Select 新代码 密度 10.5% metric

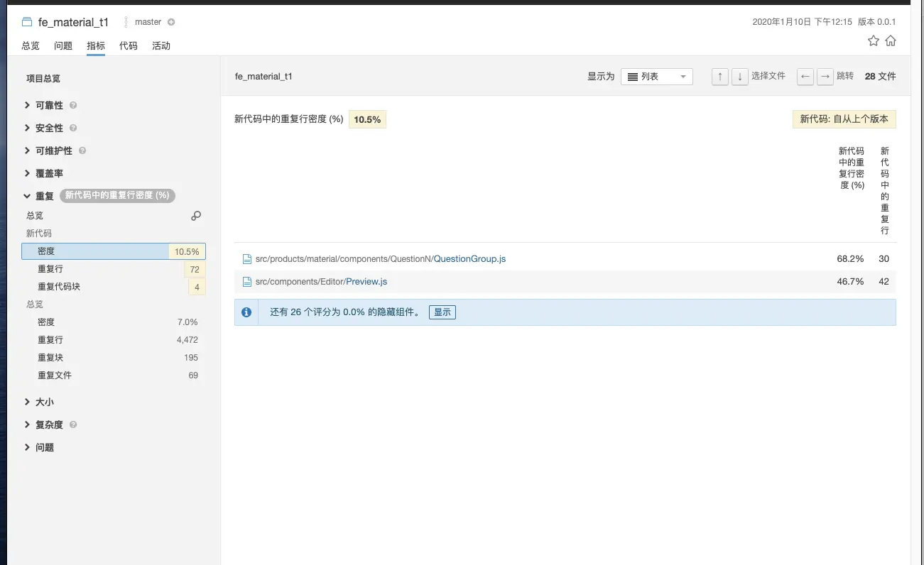(114, 251)
